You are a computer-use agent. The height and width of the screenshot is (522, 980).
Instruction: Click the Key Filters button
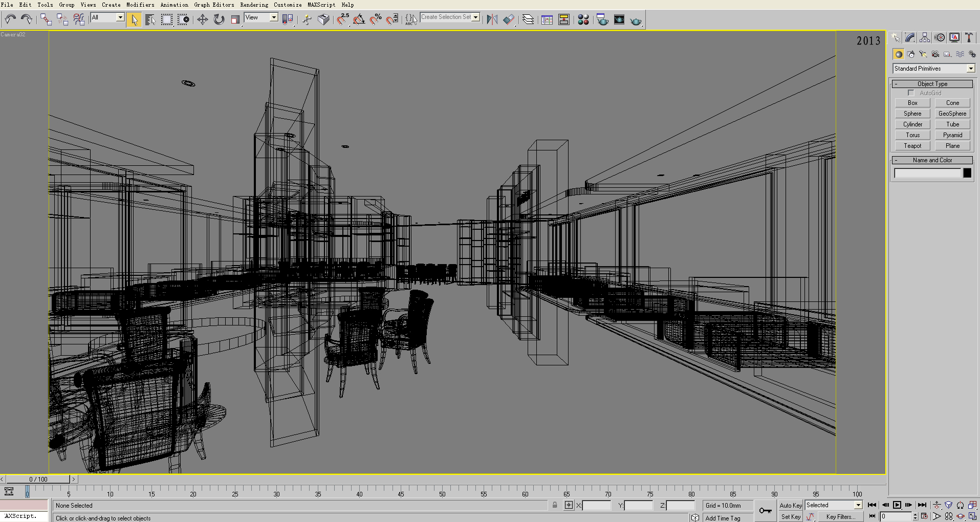(x=840, y=516)
